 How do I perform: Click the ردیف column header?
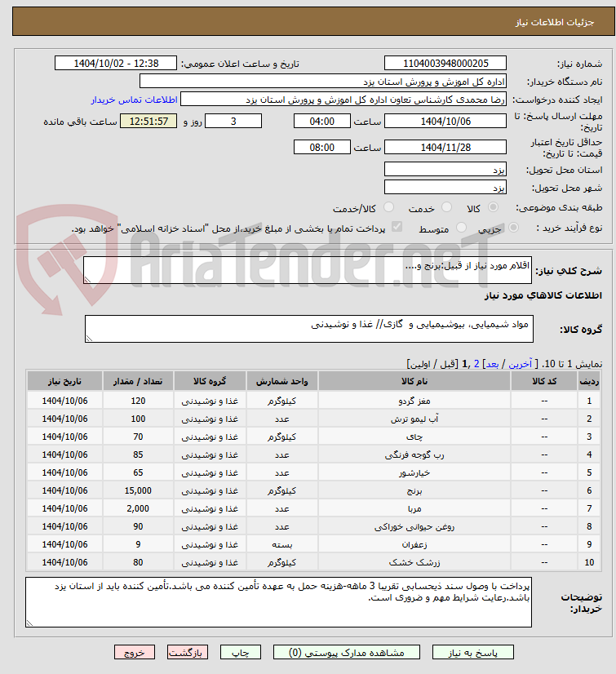pos(589,381)
